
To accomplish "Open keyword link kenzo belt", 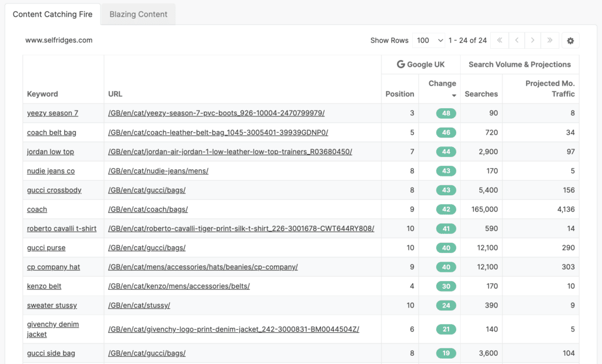I will (x=44, y=286).
